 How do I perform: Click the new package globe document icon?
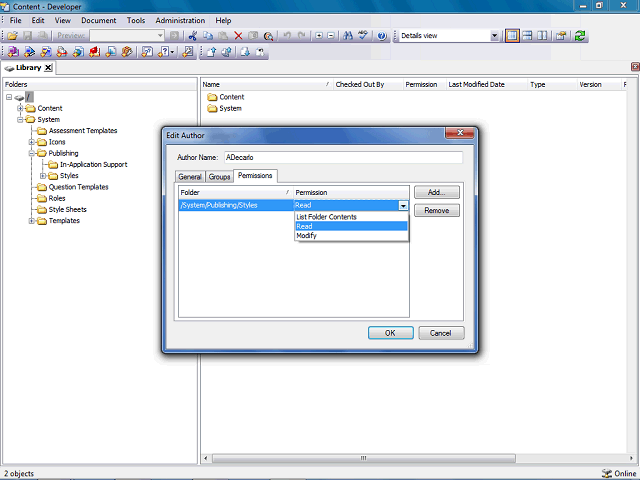[x=78, y=52]
